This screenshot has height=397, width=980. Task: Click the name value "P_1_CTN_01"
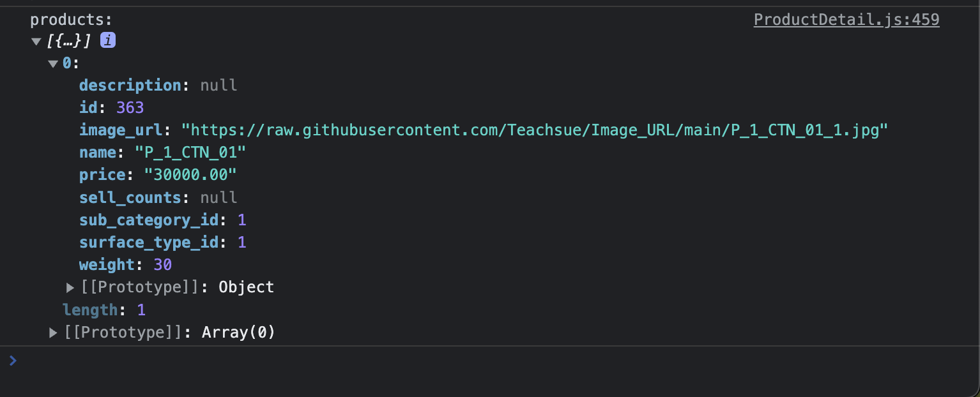coord(190,153)
